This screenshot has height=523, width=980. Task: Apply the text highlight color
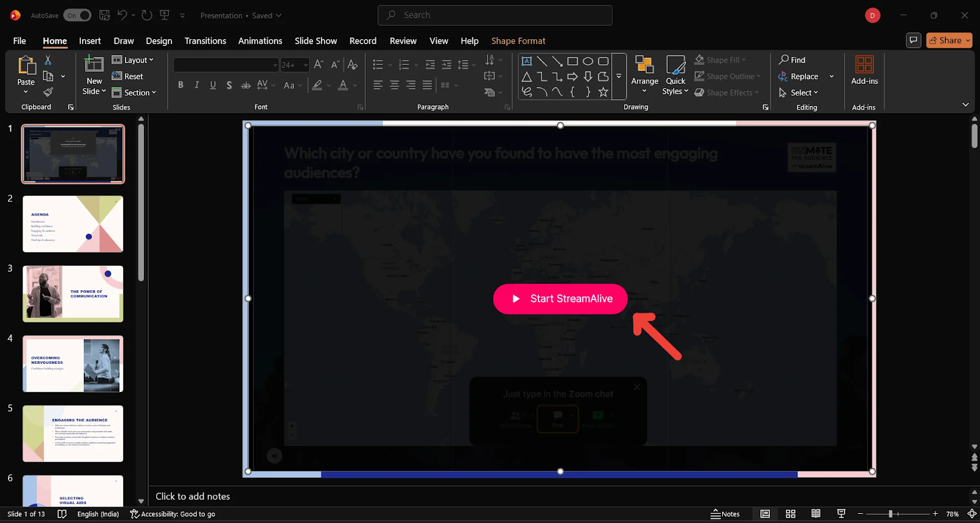[x=317, y=85]
